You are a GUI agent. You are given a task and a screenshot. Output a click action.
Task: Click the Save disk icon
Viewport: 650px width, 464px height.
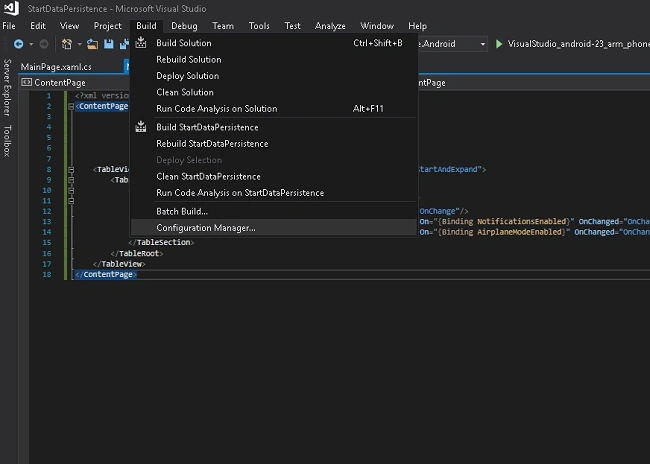point(109,44)
